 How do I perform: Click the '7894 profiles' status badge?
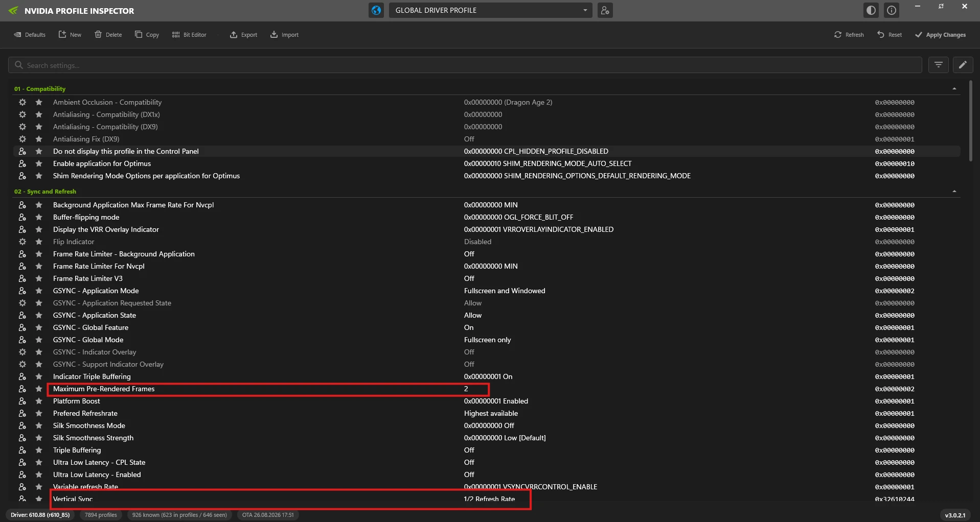click(101, 515)
